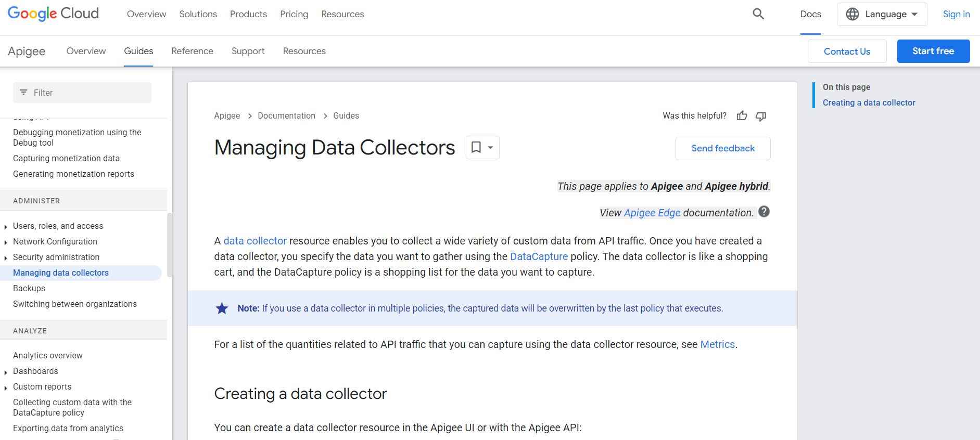Switch to Apigee Overview tab

click(x=86, y=51)
